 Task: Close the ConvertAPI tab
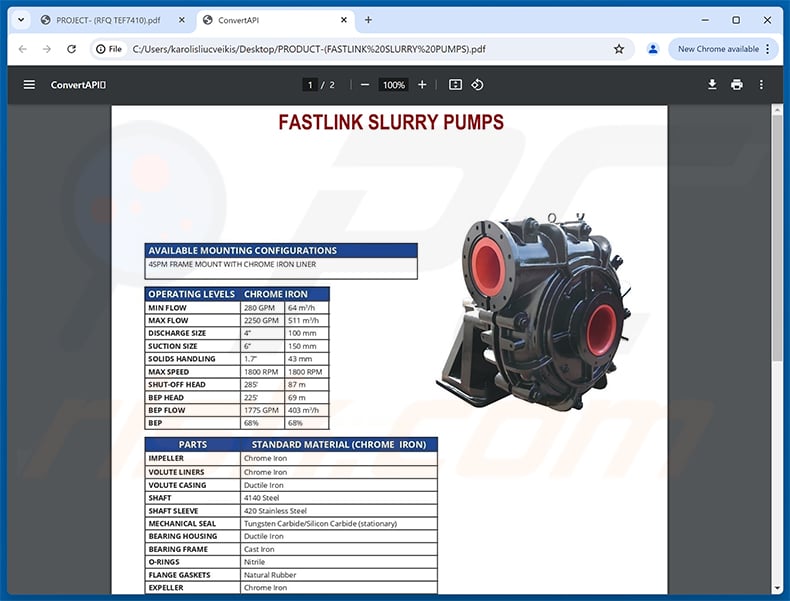click(x=340, y=20)
